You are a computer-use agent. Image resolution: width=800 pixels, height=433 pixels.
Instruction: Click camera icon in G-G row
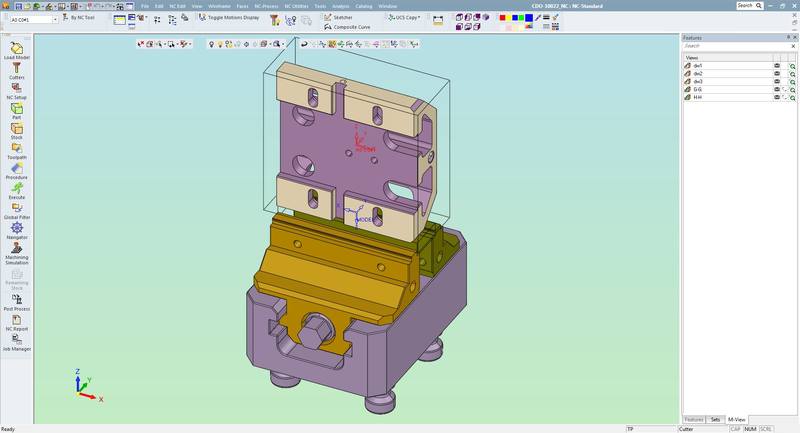pos(777,89)
